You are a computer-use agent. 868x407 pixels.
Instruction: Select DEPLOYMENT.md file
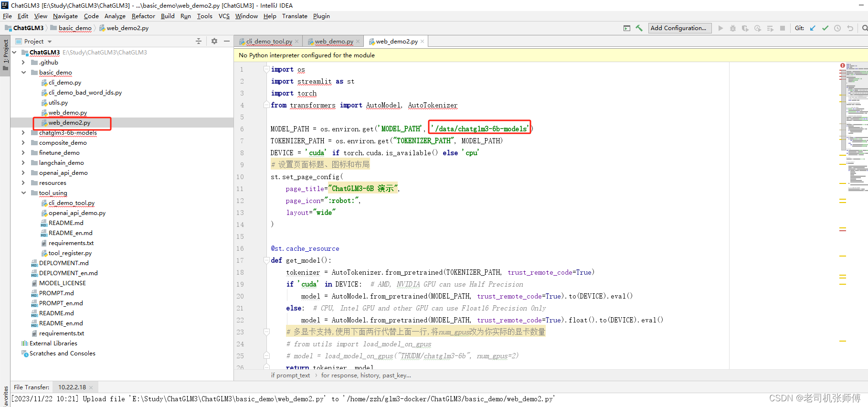(x=64, y=263)
